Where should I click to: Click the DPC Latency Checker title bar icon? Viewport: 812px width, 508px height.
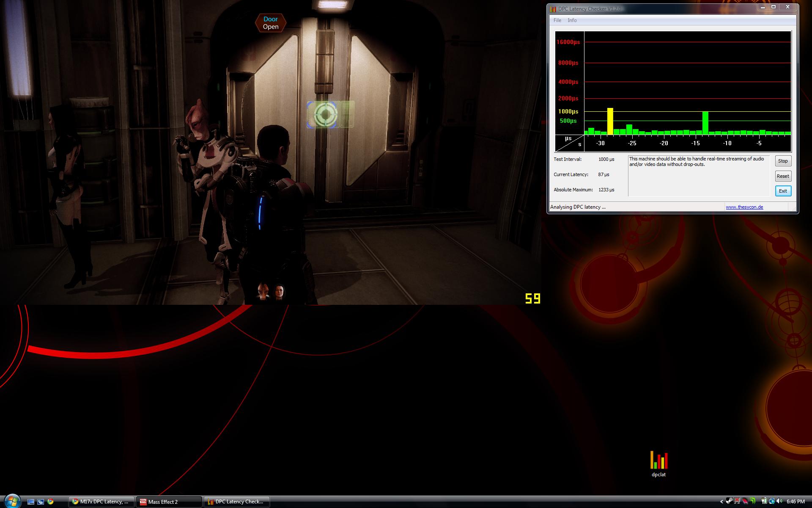pyautogui.click(x=553, y=8)
